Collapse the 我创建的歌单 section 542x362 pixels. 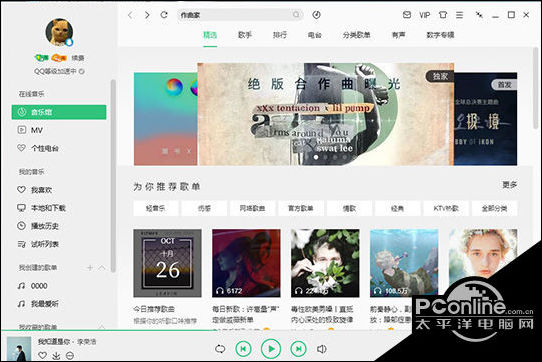pyautogui.click(x=102, y=268)
